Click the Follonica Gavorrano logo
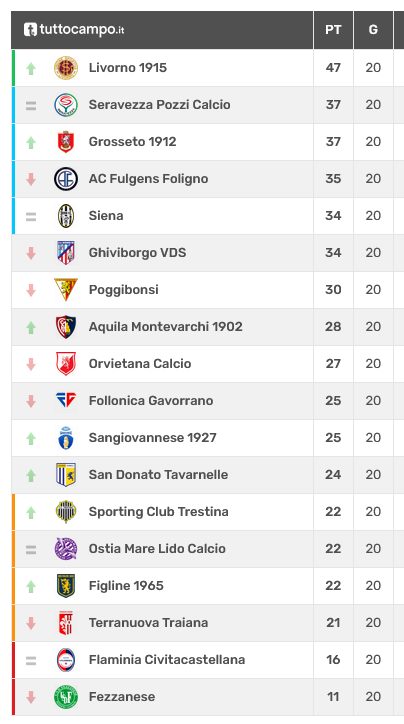404x724 pixels. point(66,400)
